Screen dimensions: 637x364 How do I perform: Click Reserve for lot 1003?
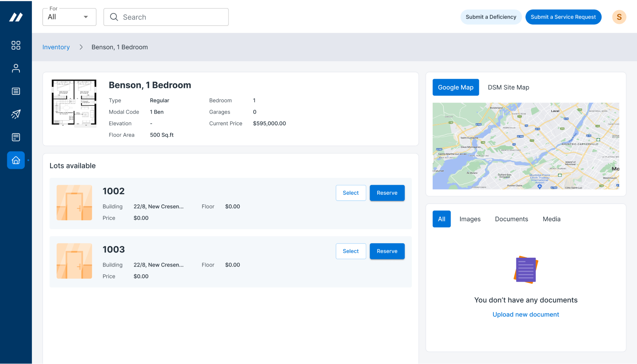387,251
